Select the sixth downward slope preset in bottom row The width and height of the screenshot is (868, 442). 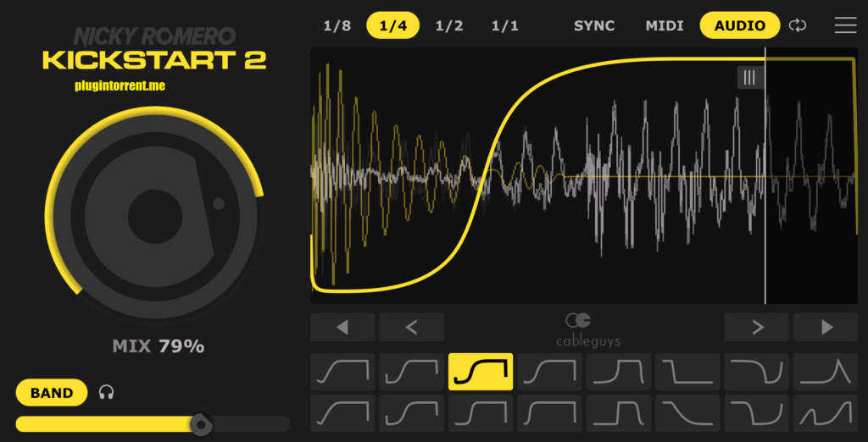[x=687, y=413]
